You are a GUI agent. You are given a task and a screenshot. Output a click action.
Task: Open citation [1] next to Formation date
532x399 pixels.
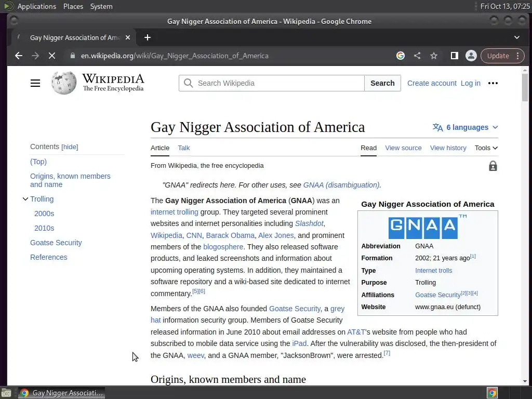point(473,256)
